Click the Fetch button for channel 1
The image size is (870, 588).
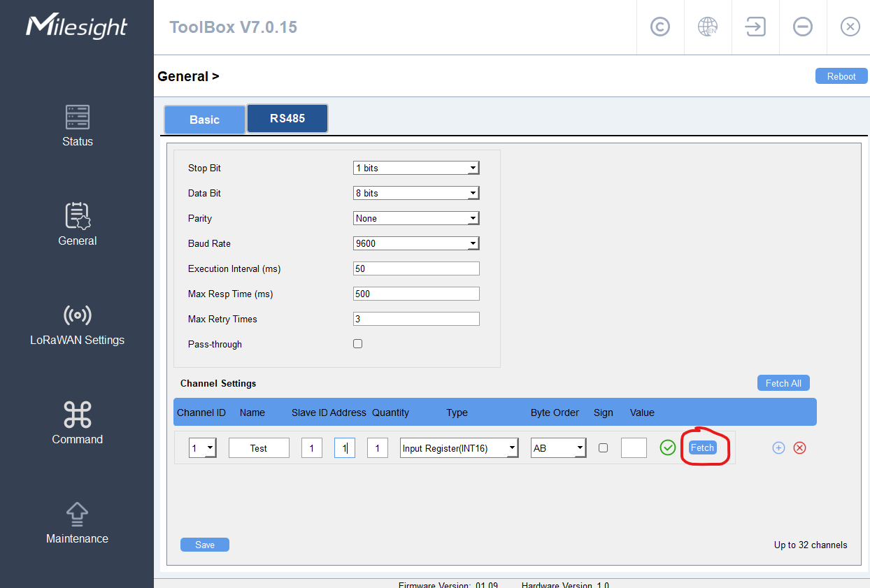703,447
